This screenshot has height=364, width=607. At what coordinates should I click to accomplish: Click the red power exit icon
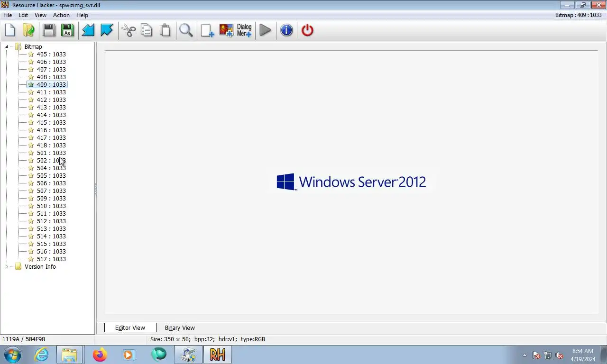(x=307, y=30)
